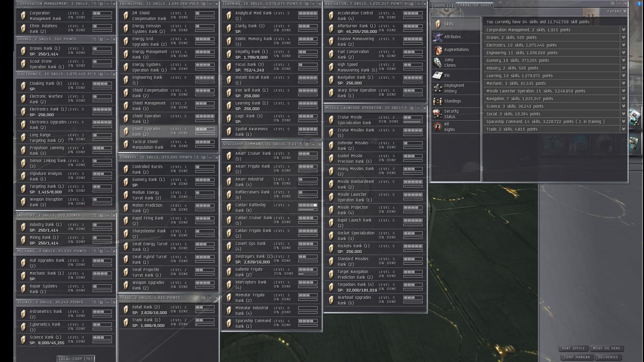Screen dimensions: 644x362
Task: Select the Retail skill book icon
Action: click(126, 310)
